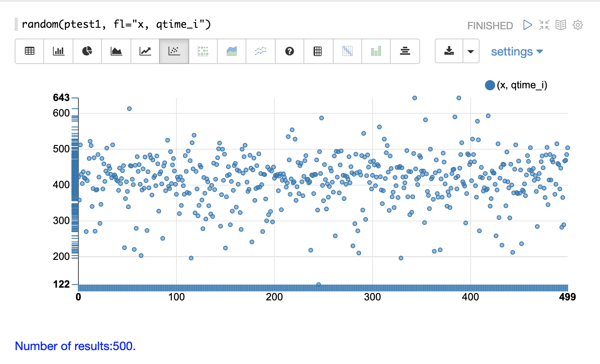Toggle output visibility with the book icon
The image size is (600, 364).
point(561,25)
